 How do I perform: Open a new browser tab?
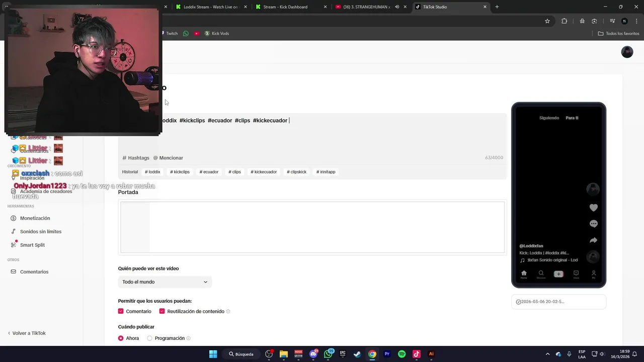[x=497, y=7]
